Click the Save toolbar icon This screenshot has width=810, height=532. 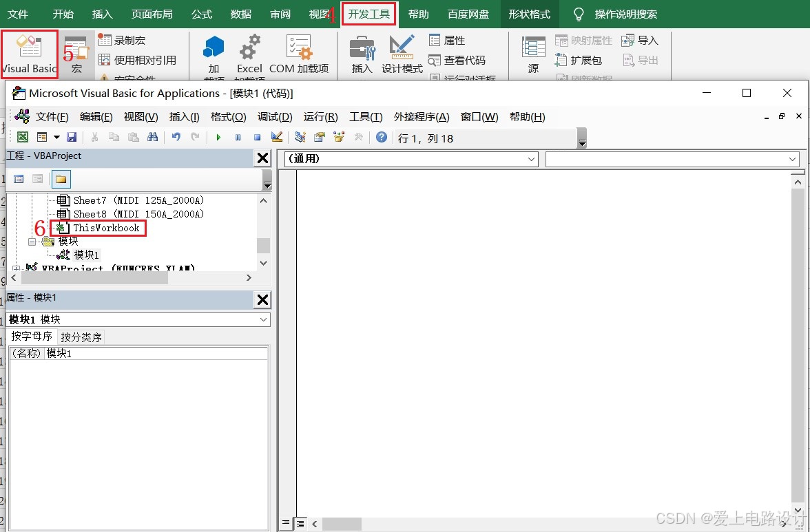tap(72, 137)
